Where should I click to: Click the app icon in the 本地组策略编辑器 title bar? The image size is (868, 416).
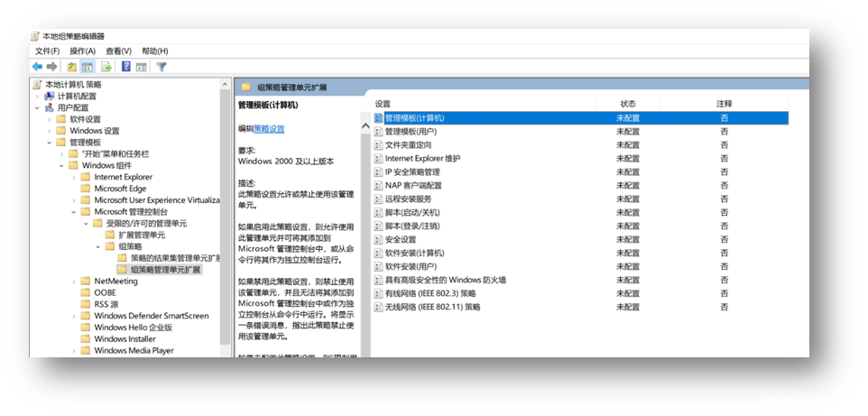pyautogui.click(x=35, y=37)
